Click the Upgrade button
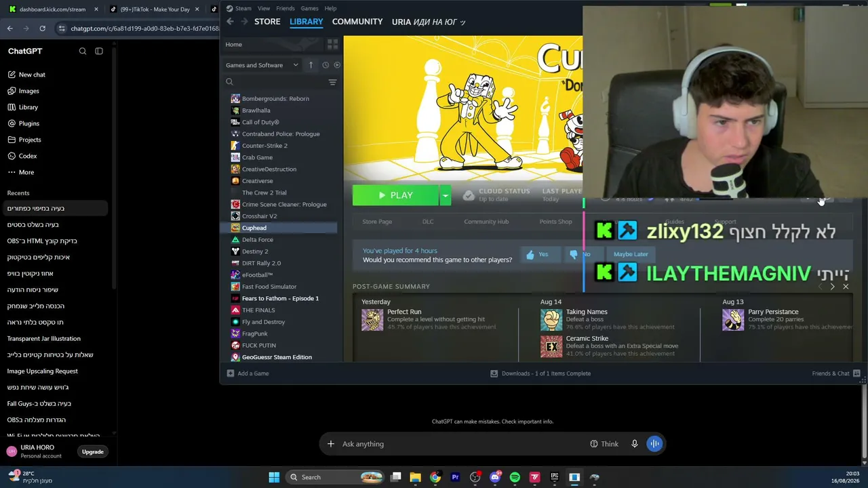This screenshot has width=868, height=488. pos(93,452)
